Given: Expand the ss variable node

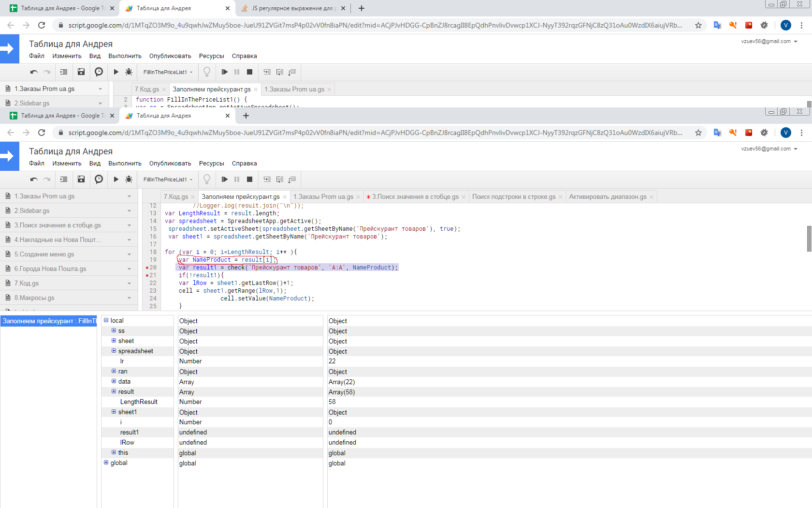Looking at the screenshot, I should pyautogui.click(x=114, y=330).
